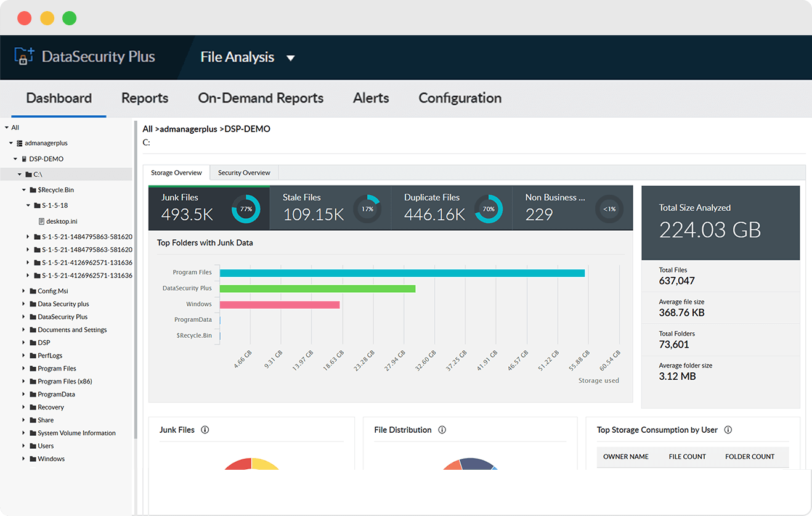812x516 pixels.
Task: Click the Share folder icon
Action: tap(33, 420)
